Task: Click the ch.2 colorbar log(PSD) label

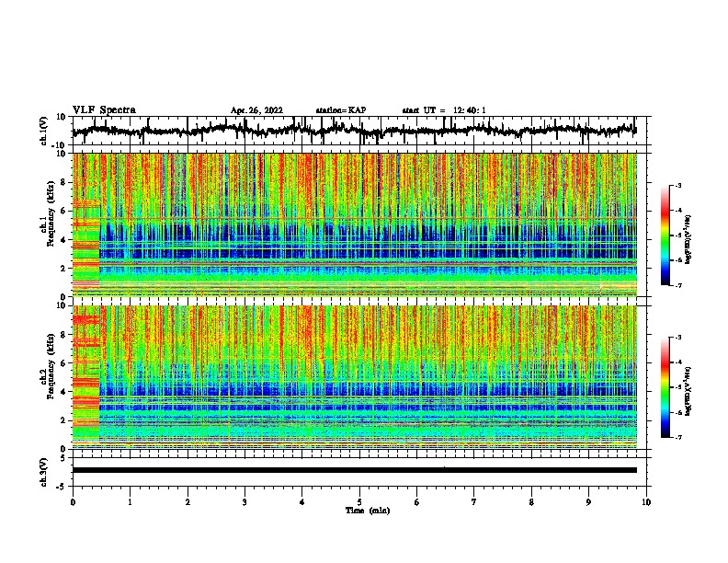Action: click(x=688, y=391)
